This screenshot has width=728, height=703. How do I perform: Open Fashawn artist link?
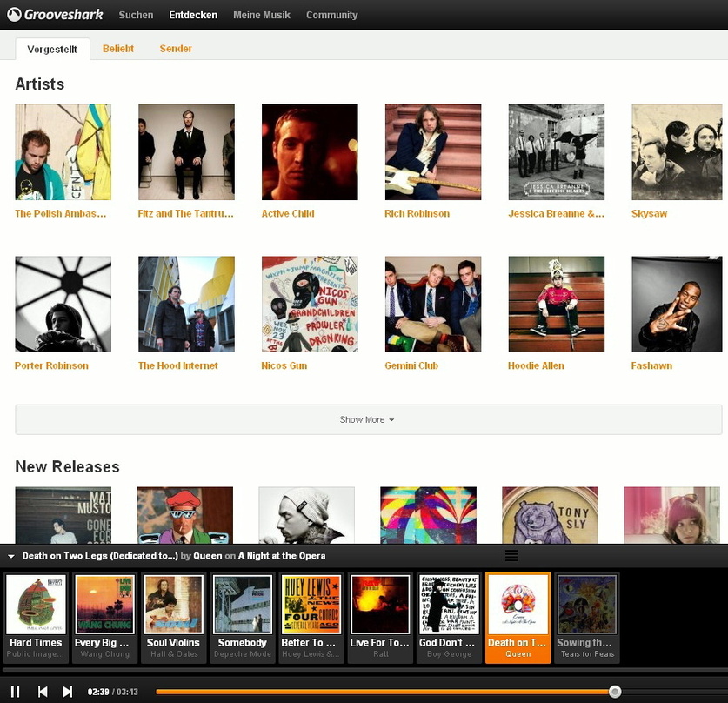coord(651,366)
